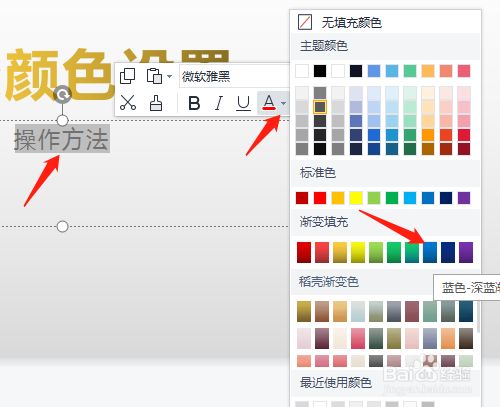Open the font color dropdown arrow
This screenshot has height=407, width=500.
[x=283, y=103]
